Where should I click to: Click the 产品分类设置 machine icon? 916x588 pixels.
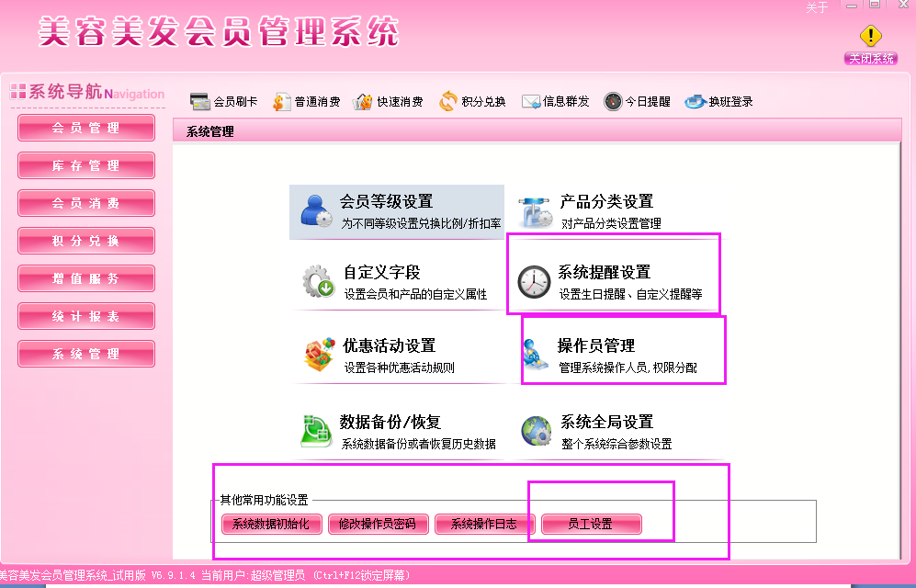pos(535,212)
